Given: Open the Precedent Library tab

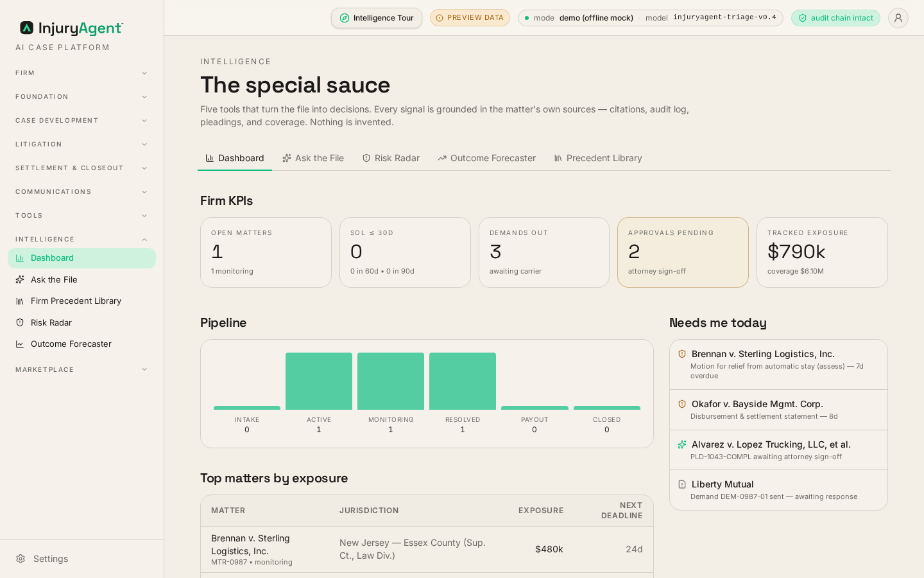Looking at the screenshot, I should [598, 158].
